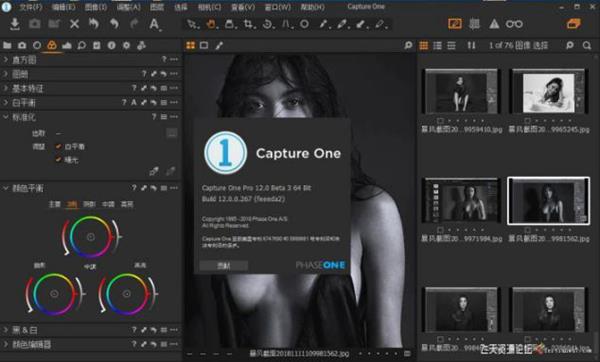The width and height of the screenshot is (600, 362).
Task: Expand the 基本特征 panel
Action: (6, 88)
